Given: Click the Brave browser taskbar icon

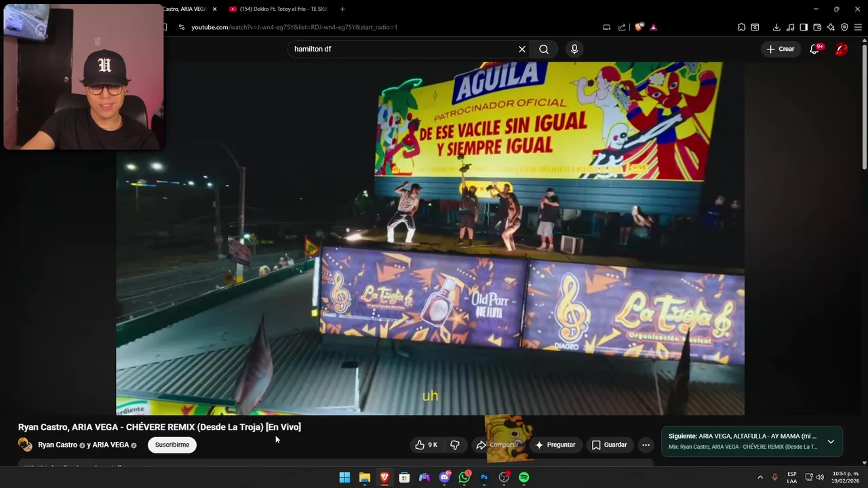Looking at the screenshot, I should coord(384,477).
